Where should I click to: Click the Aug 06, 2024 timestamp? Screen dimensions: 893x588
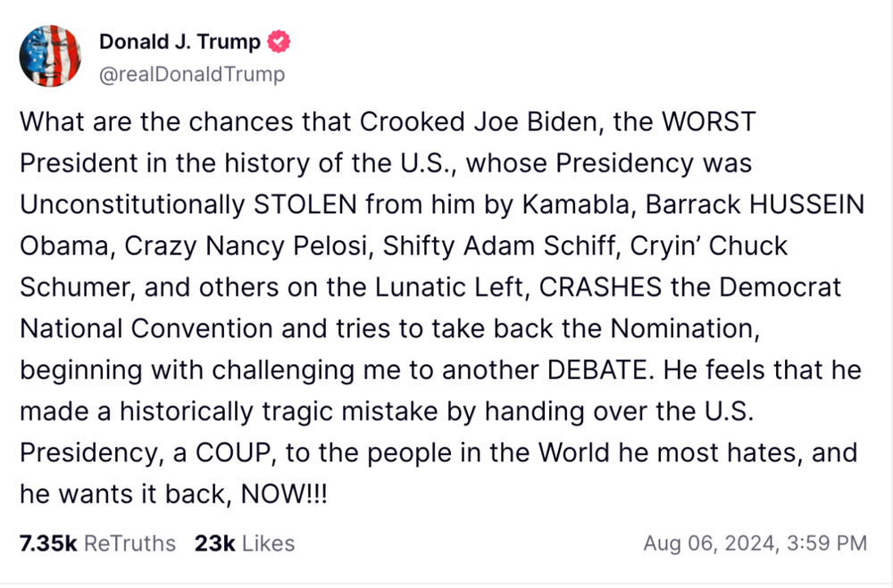[709, 543]
